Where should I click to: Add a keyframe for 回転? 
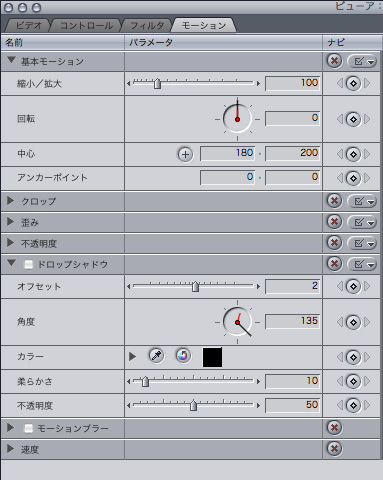coord(353,119)
